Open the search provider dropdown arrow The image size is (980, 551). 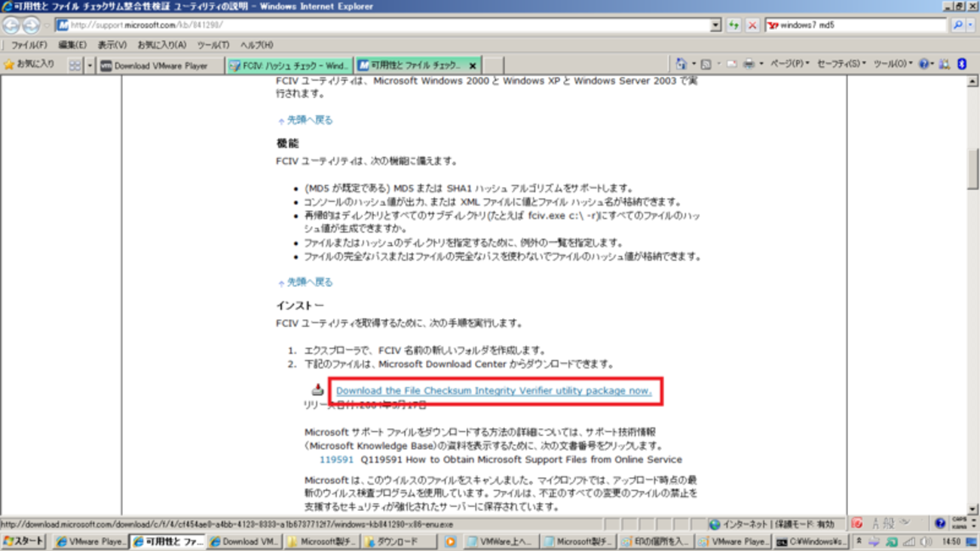click(969, 26)
